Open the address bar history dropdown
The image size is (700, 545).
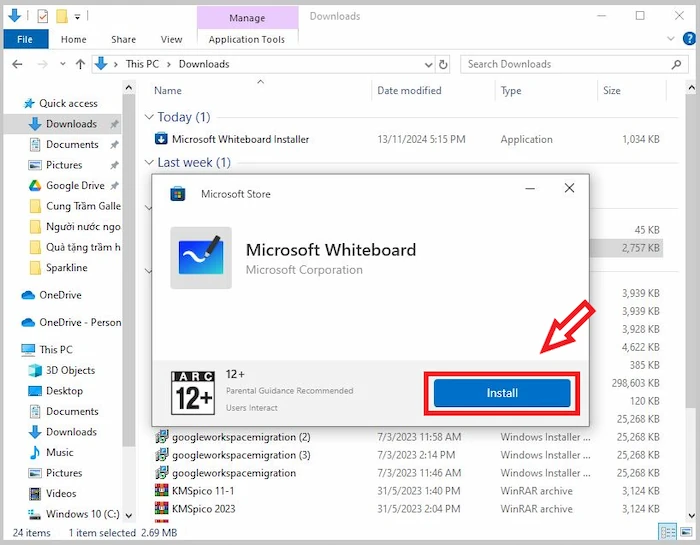(x=428, y=65)
